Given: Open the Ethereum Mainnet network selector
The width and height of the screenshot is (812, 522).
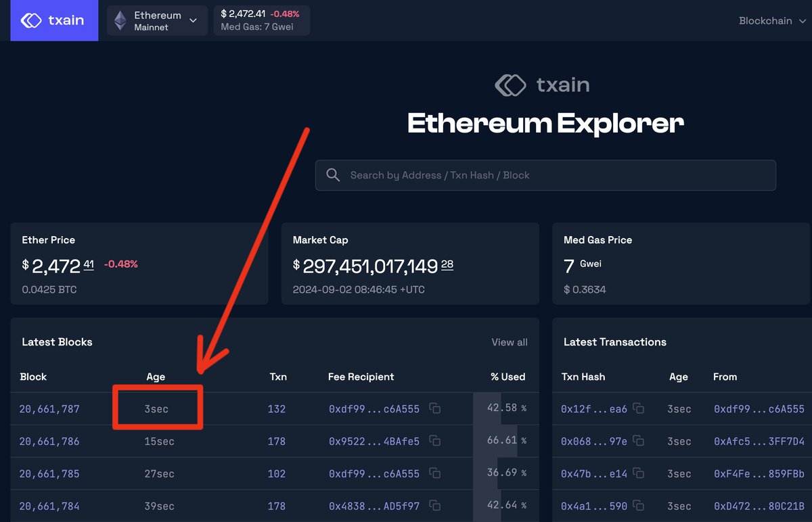Looking at the screenshot, I should click(x=157, y=21).
